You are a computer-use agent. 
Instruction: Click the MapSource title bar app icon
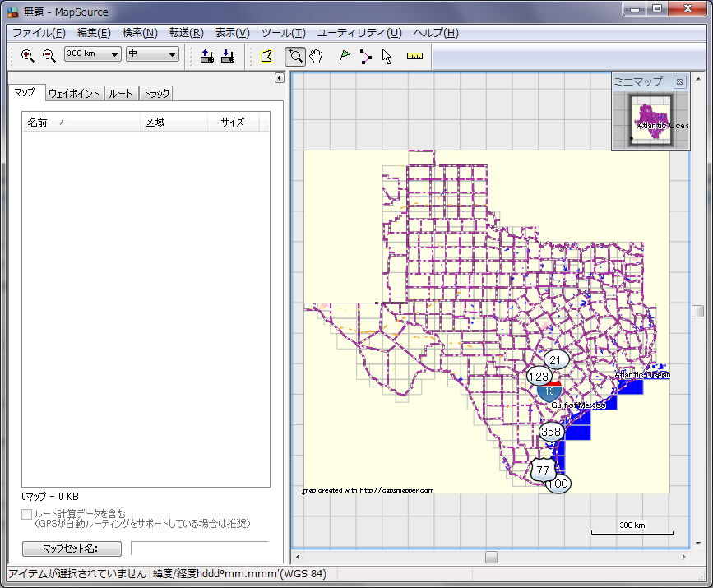point(12,12)
